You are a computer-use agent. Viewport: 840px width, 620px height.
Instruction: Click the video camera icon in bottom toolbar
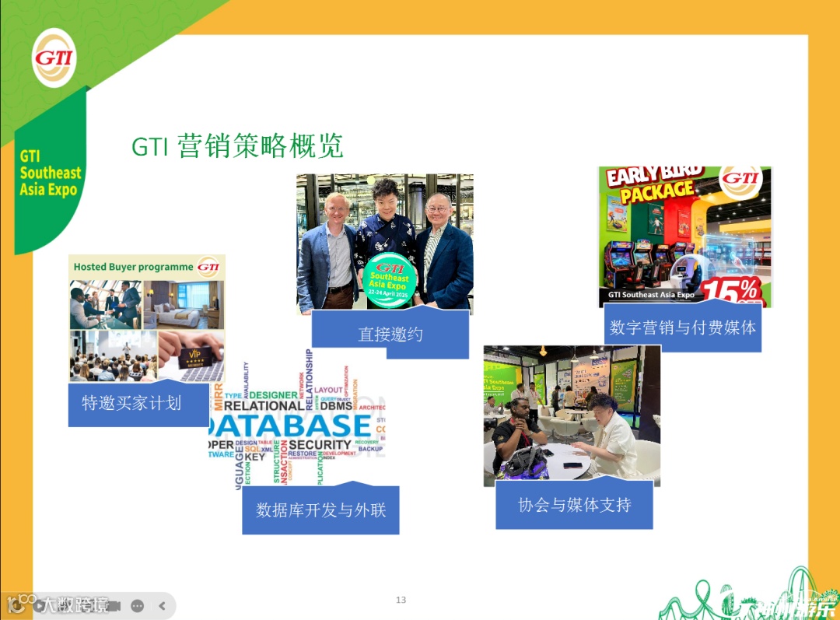[114, 606]
